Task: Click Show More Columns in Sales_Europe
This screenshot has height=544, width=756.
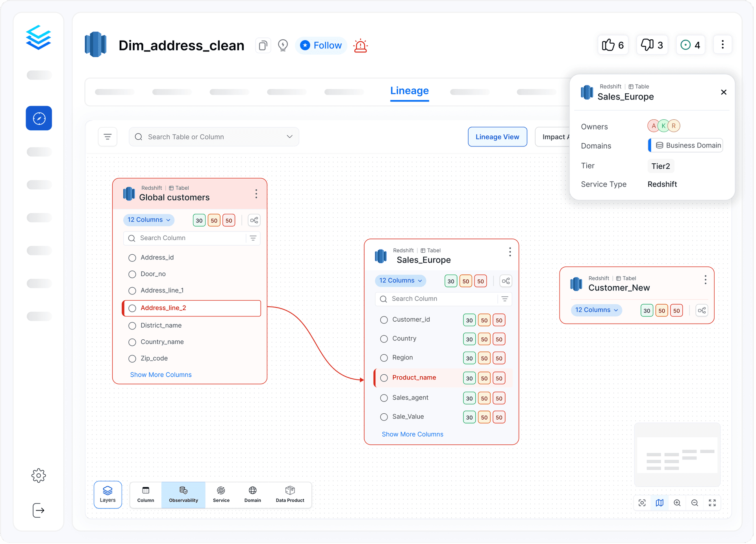Action: 412,434
